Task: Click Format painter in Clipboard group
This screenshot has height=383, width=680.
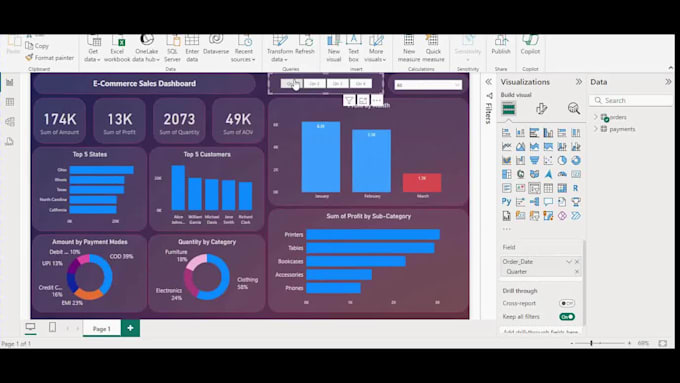Action: pyautogui.click(x=49, y=57)
